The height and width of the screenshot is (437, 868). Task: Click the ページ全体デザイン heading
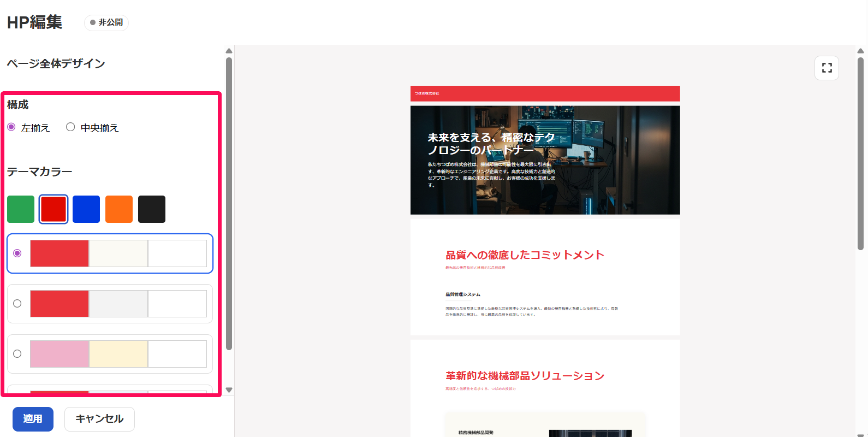click(56, 63)
